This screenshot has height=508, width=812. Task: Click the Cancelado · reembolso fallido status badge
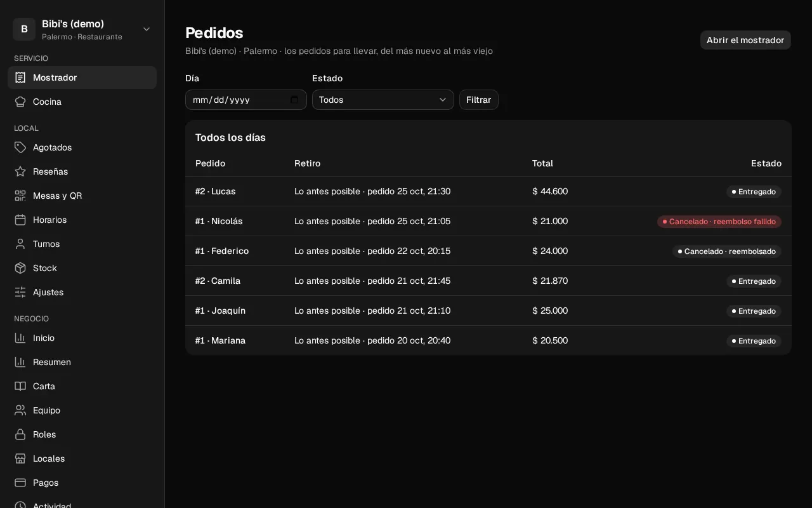point(719,222)
